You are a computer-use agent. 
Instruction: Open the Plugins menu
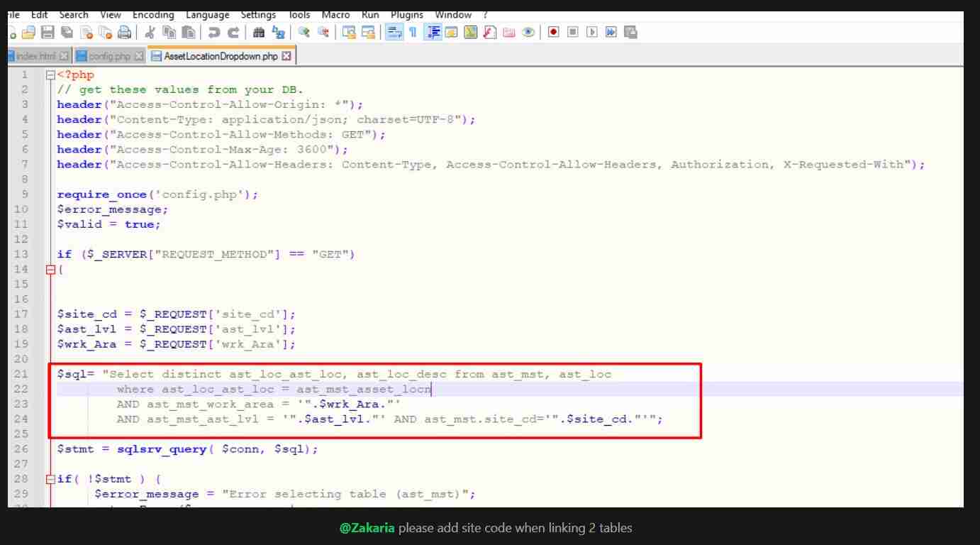(406, 15)
